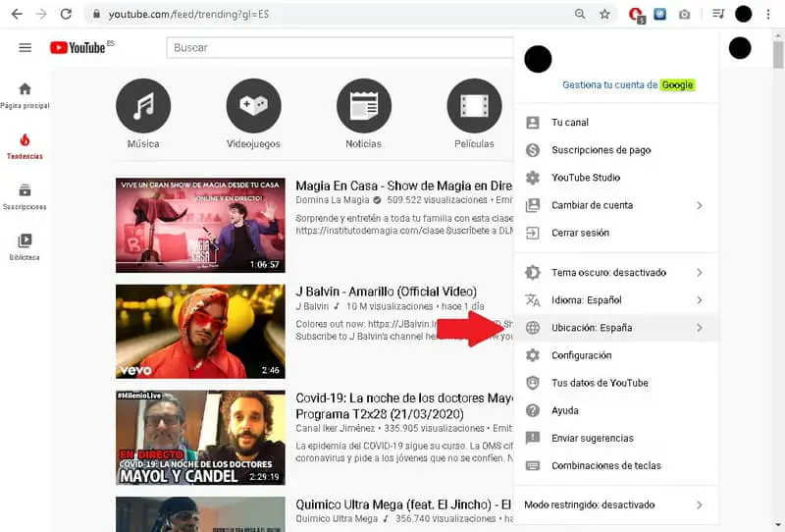Open YouTube Studio from the menu
This screenshot has width=785, height=532.
616,178
